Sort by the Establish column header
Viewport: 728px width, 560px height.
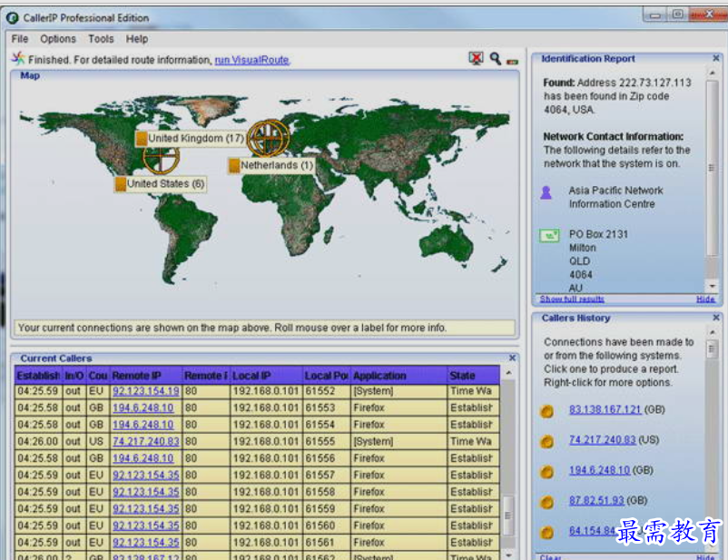point(38,375)
